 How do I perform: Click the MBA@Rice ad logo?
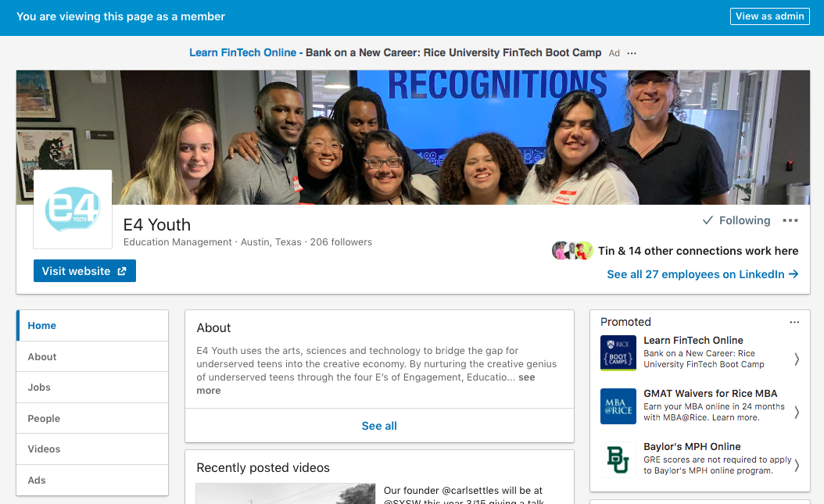click(618, 406)
